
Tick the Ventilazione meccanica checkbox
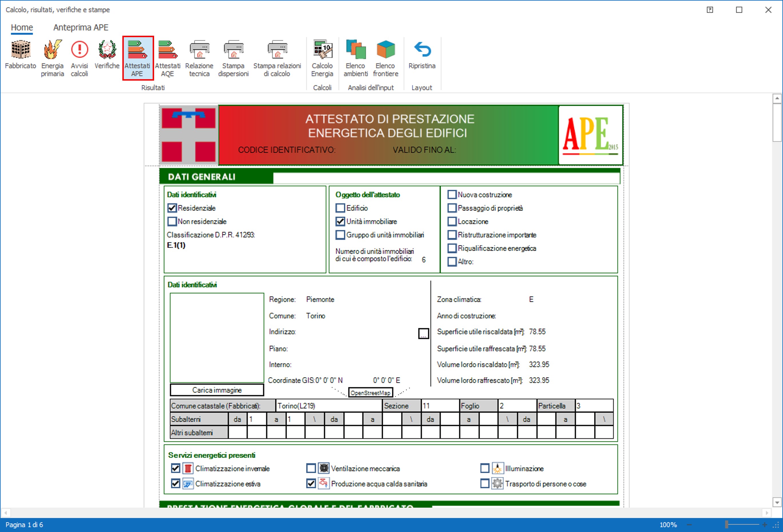311,468
